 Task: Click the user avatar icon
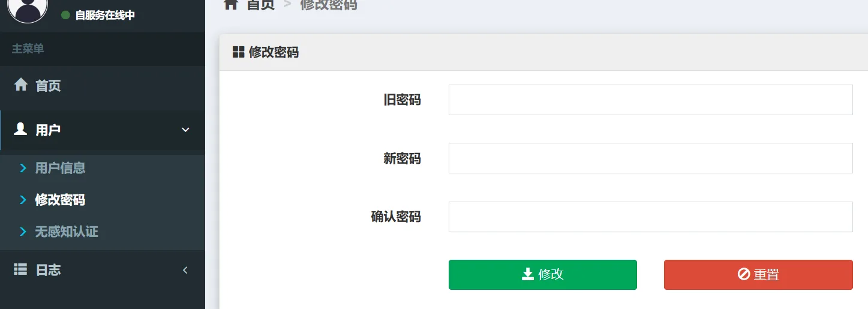28,7
